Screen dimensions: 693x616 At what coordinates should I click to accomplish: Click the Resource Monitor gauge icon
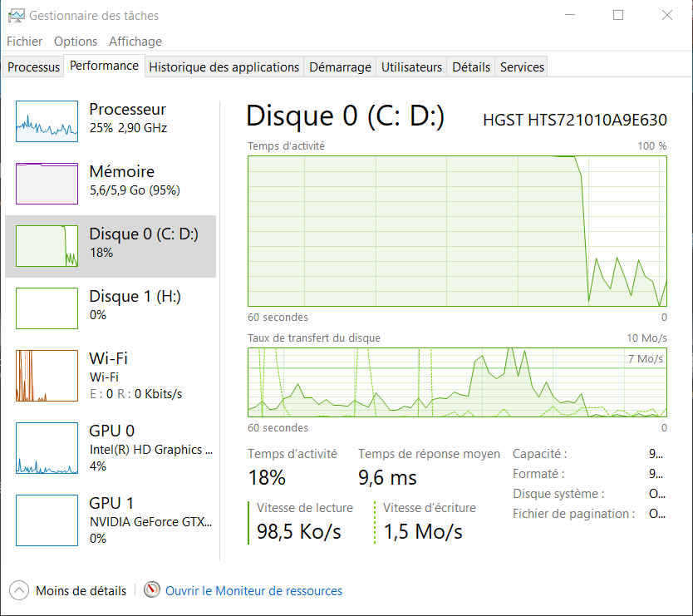coord(151,590)
